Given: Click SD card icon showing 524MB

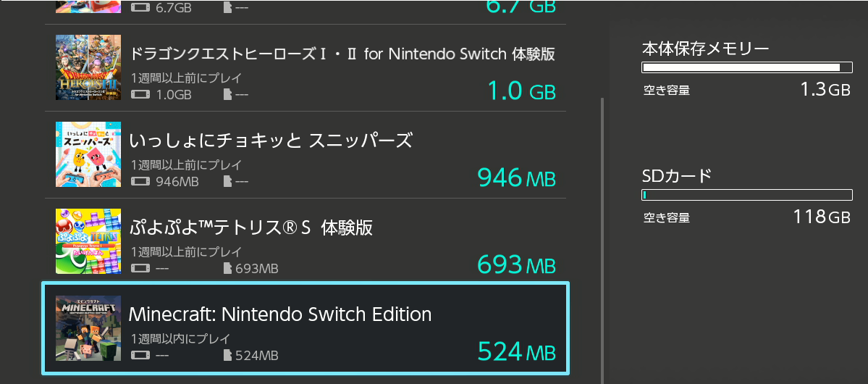Looking at the screenshot, I should pyautogui.click(x=229, y=356).
